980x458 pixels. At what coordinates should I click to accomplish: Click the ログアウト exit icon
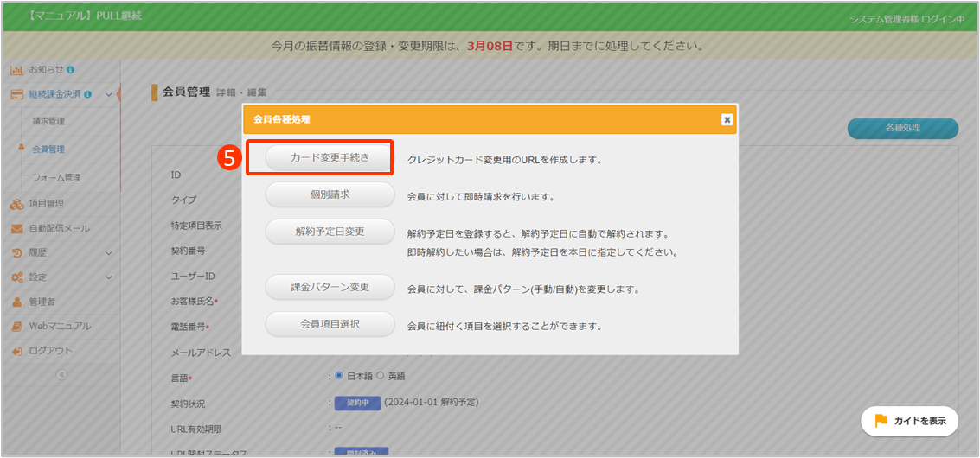[x=16, y=351]
